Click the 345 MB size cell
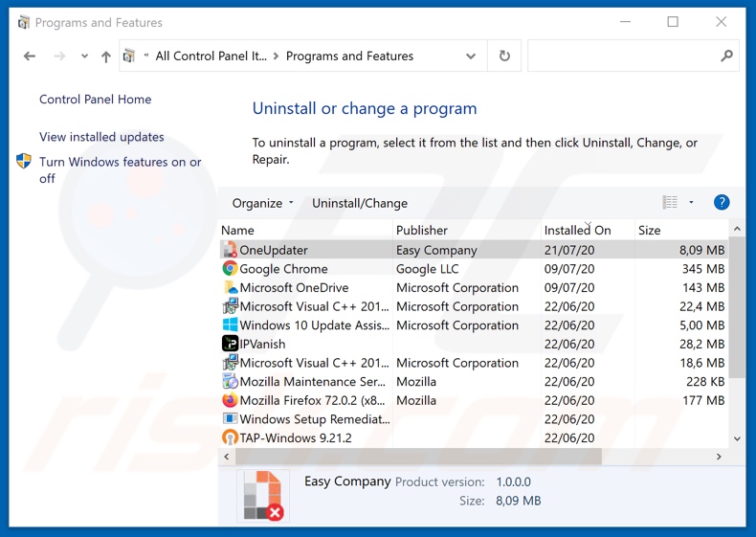The image size is (756, 537). 703,269
